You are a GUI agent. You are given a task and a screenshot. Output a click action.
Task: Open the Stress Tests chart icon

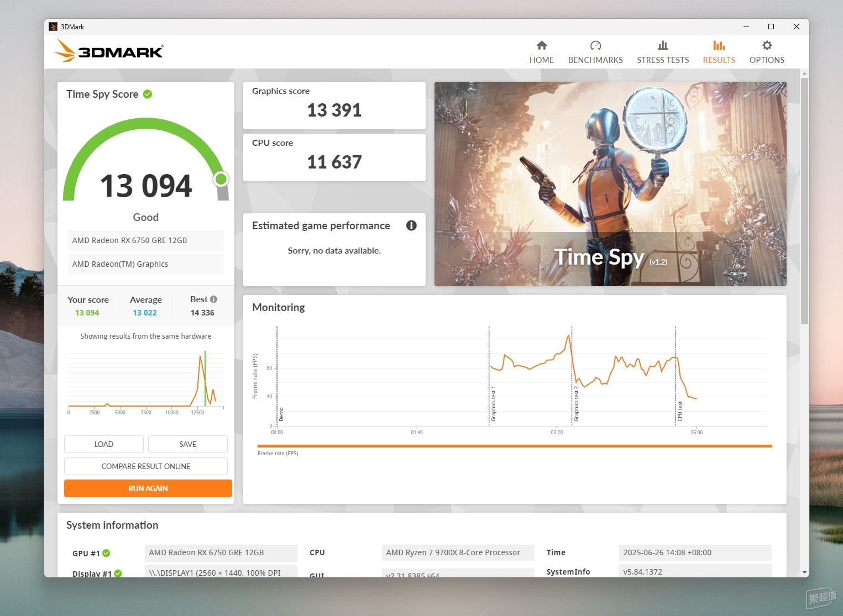pos(663,45)
